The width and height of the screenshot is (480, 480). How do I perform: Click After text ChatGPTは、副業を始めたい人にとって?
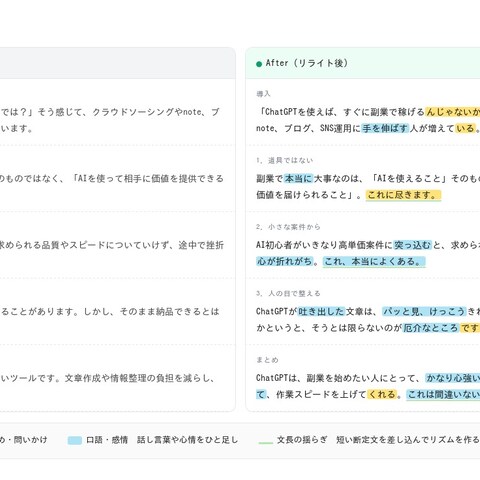point(337,378)
